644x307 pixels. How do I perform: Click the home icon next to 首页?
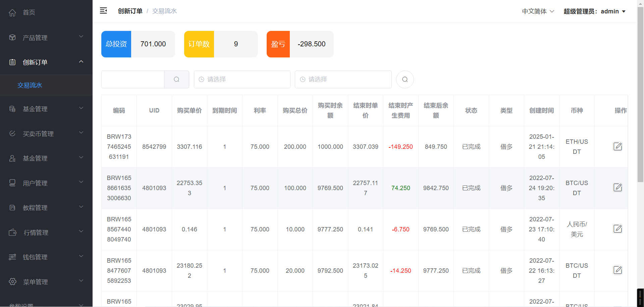pos(12,13)
